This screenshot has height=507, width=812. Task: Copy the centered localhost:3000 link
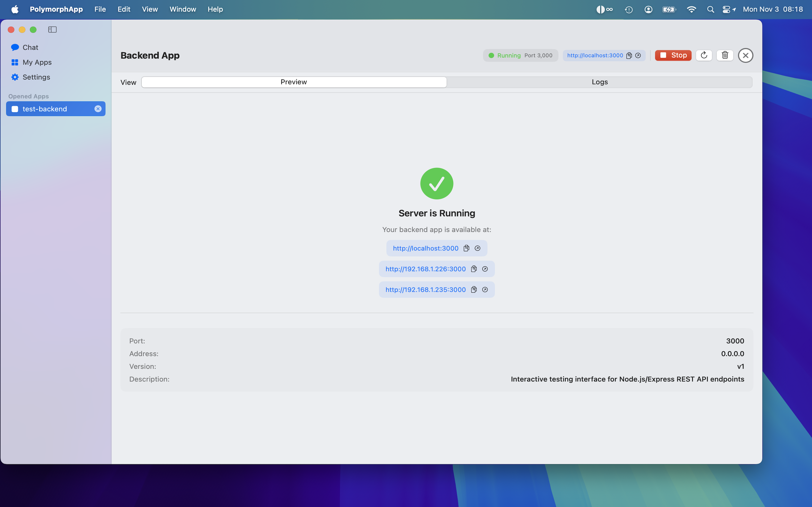coord(466,248)
